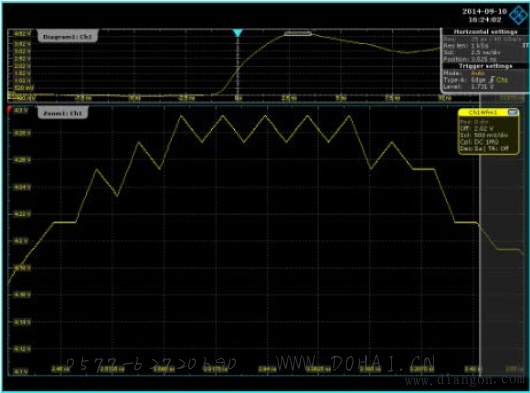This screenshot has width=530, height=393.
Task: Select the Zoom1: Ch1 tab label
Action: [x=63, y=113]
